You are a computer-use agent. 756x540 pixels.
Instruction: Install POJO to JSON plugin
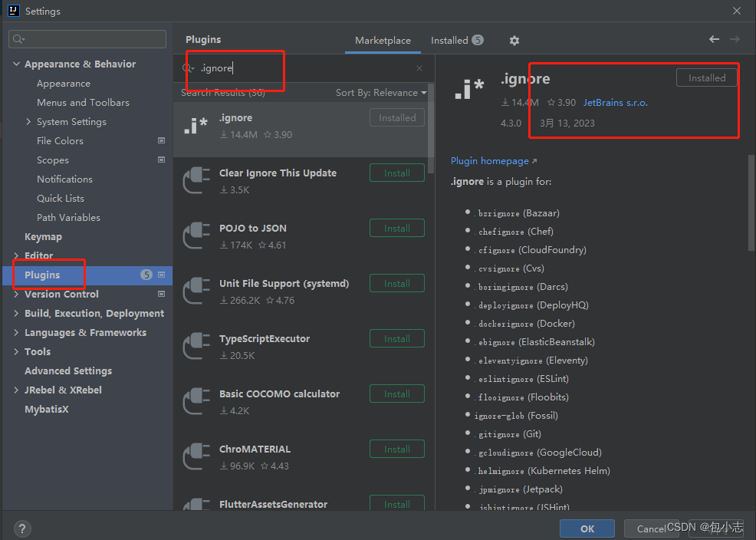click(397, 228)
